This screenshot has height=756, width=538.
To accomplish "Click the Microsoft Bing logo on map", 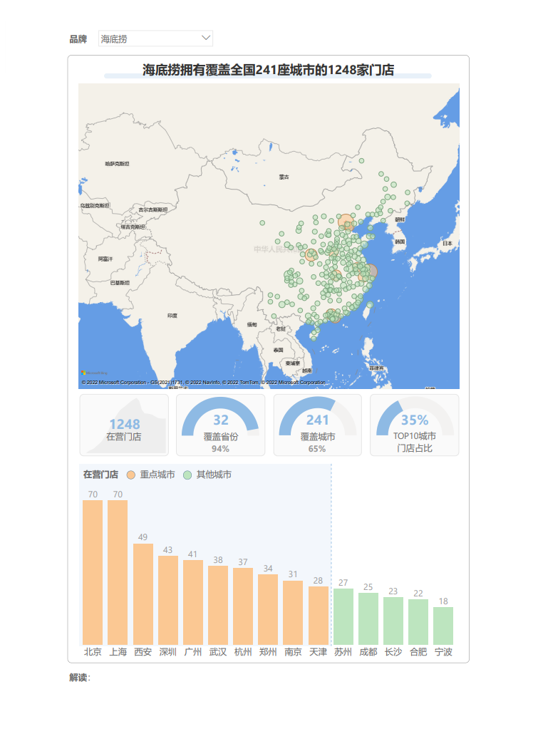I will click(x=95, y=373).
